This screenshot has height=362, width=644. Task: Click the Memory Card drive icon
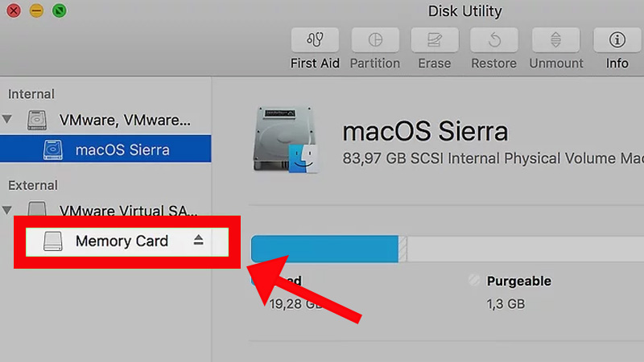53,241
